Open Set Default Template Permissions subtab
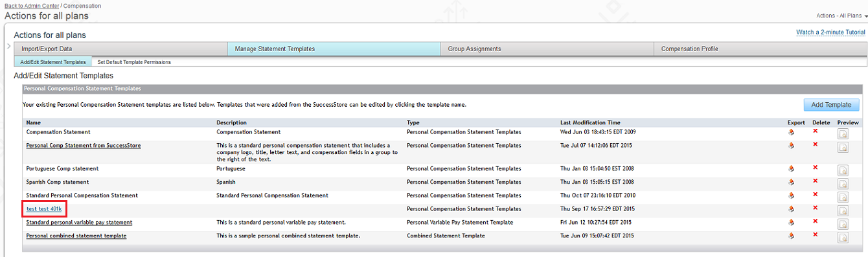868x257 pixels. tap(134, 62)
